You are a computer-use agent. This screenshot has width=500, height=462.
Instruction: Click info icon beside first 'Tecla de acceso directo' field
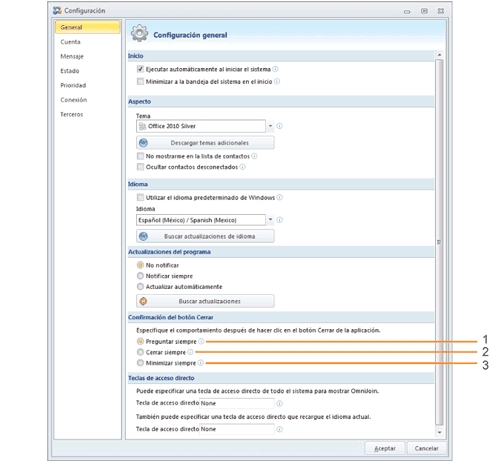[x=280, y=403]
